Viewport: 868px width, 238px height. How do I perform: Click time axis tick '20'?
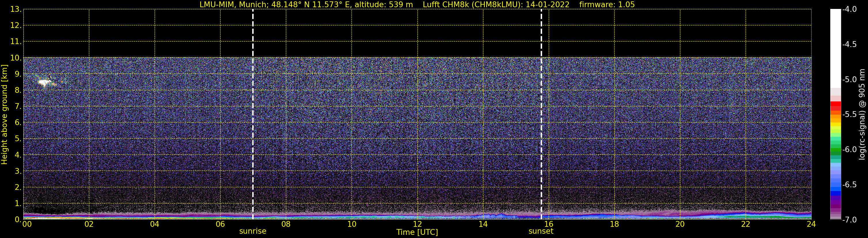pyautogui.click(x=680, y=224)
